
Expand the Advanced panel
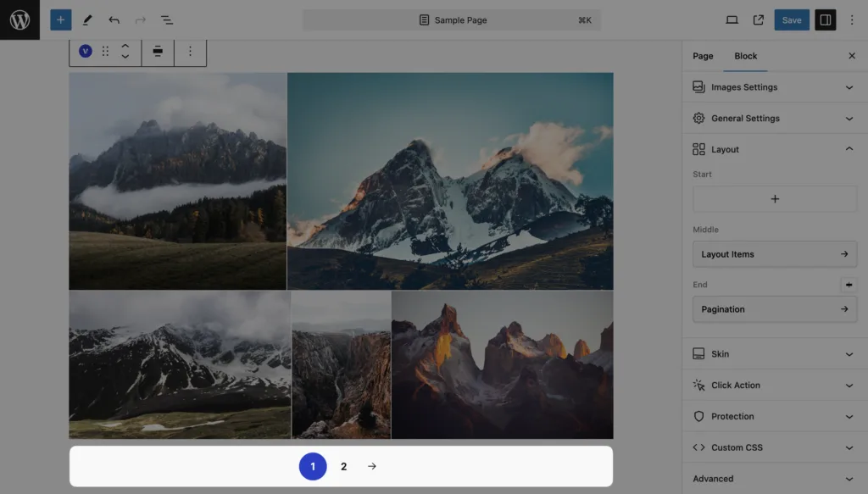coord(775,479)
